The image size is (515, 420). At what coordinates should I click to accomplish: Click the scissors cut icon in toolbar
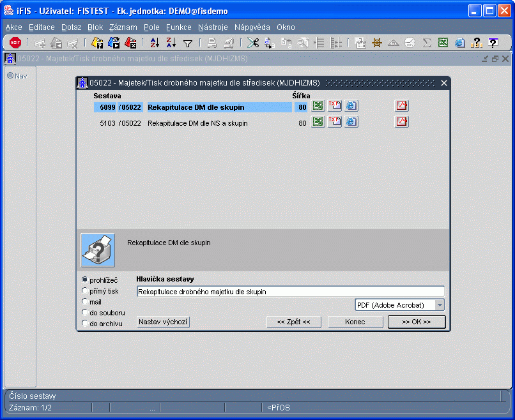tap(253, 43)
